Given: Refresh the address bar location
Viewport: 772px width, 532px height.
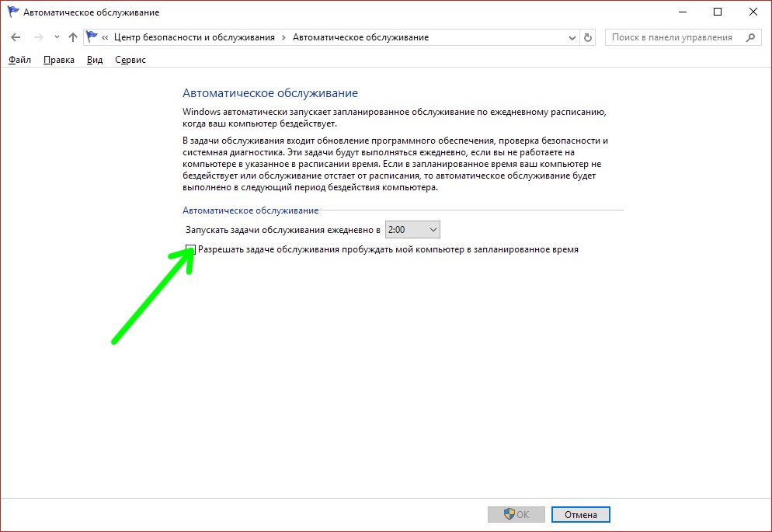Looking at the screenshot, I should tap(588, 37).
